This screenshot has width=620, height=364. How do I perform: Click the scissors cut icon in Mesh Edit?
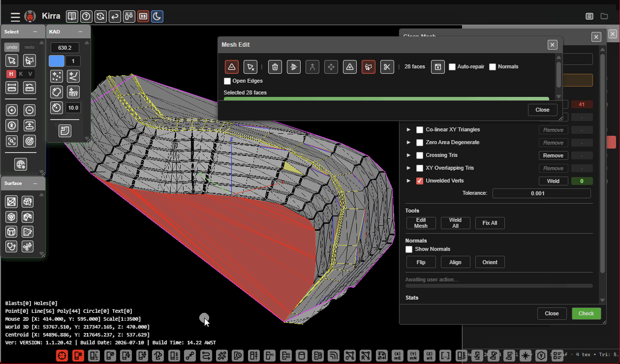[387, 67]
